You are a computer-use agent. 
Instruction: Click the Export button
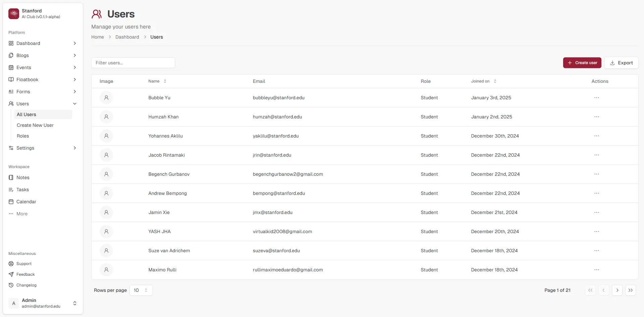pyautogui.click(x=621, y=63)
